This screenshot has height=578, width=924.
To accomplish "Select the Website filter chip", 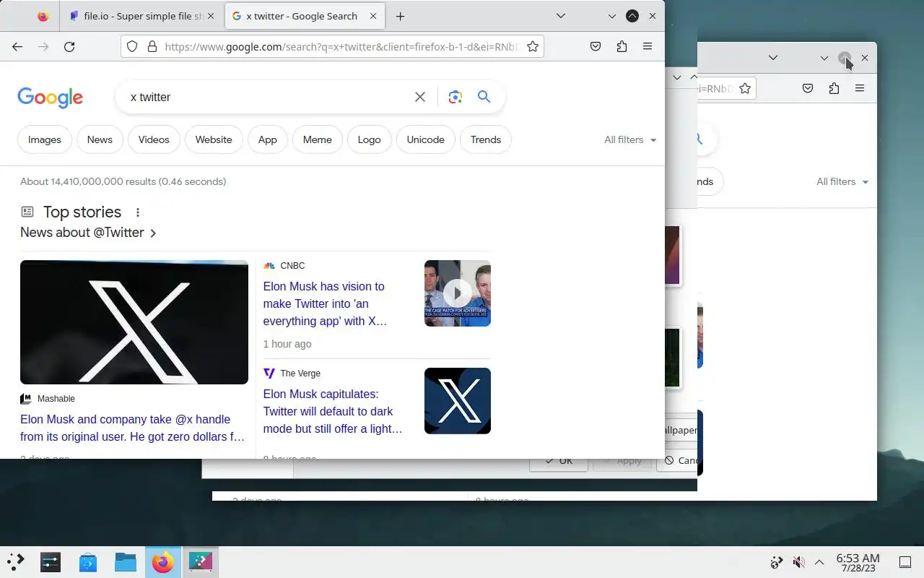I will [214, 139].
